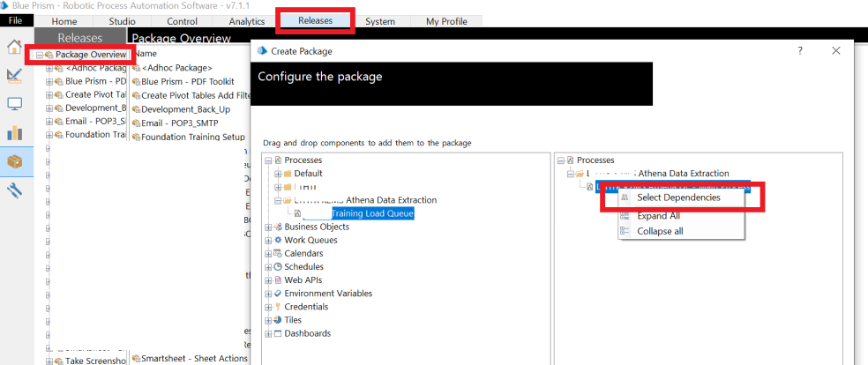Select Environment Variables in component tree
868x365 pixels.
coord(328,293)
